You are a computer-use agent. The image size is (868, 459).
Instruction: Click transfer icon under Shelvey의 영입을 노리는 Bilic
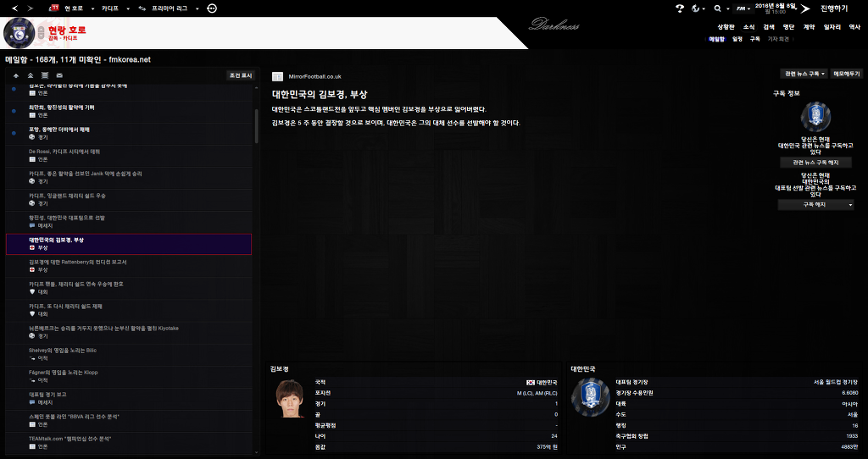pyautogui.click(x=32, y=358)
